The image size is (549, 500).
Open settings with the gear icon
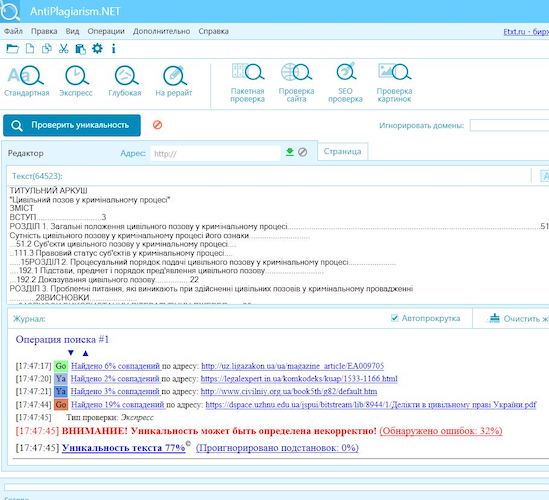coord(97,48)
